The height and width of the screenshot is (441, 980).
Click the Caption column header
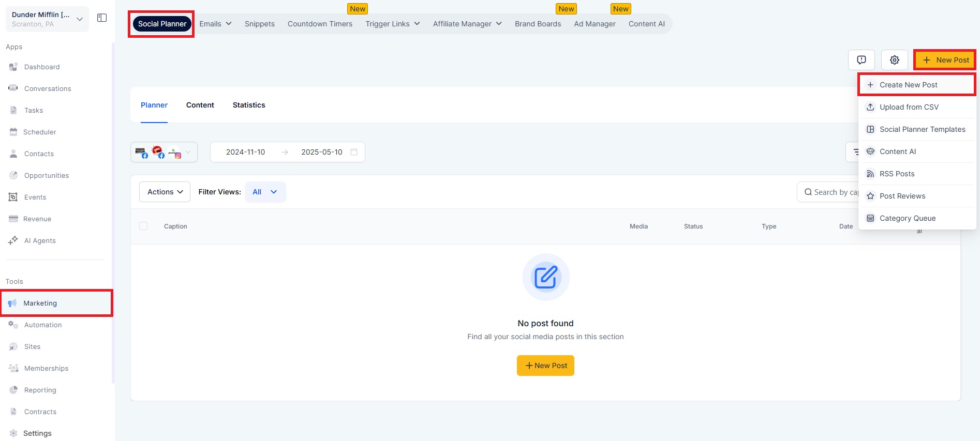(175, 226)
